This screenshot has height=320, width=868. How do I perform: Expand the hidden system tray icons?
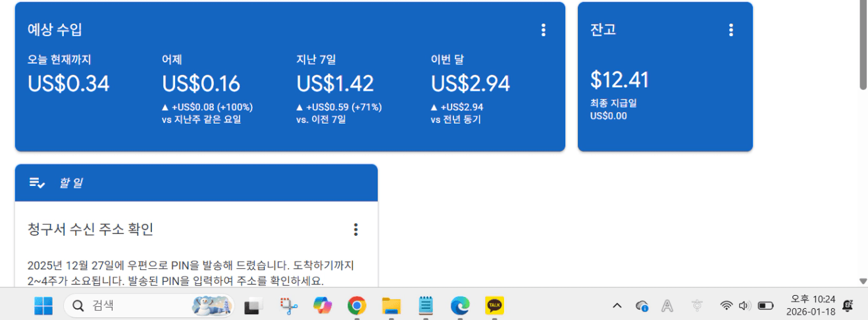(x=617, y=306)
